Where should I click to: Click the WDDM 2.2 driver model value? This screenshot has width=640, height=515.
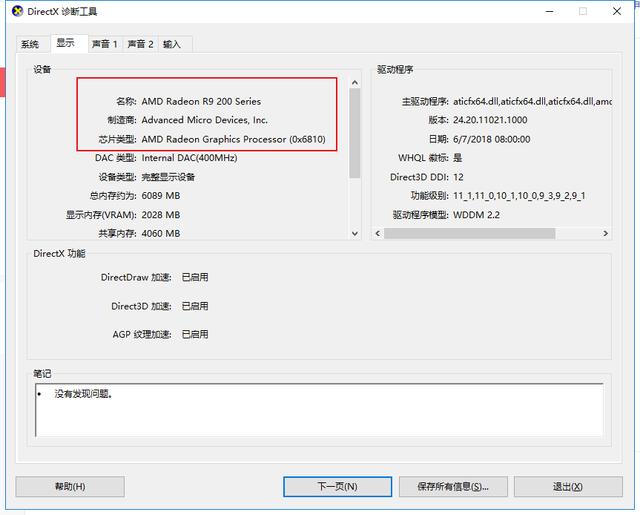pyautogui.click(x=476, y=215)
